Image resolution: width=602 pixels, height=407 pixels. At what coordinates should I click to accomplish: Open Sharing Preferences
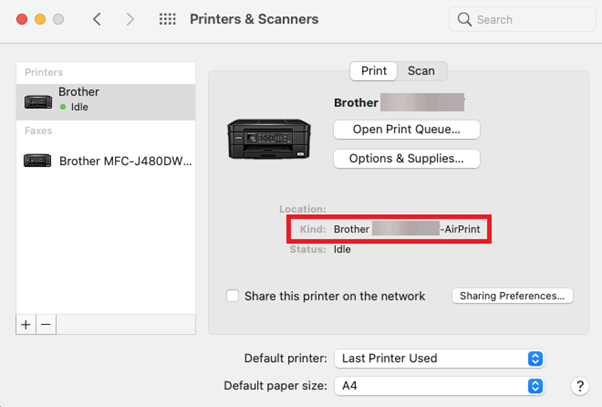[x=512, y=296]
